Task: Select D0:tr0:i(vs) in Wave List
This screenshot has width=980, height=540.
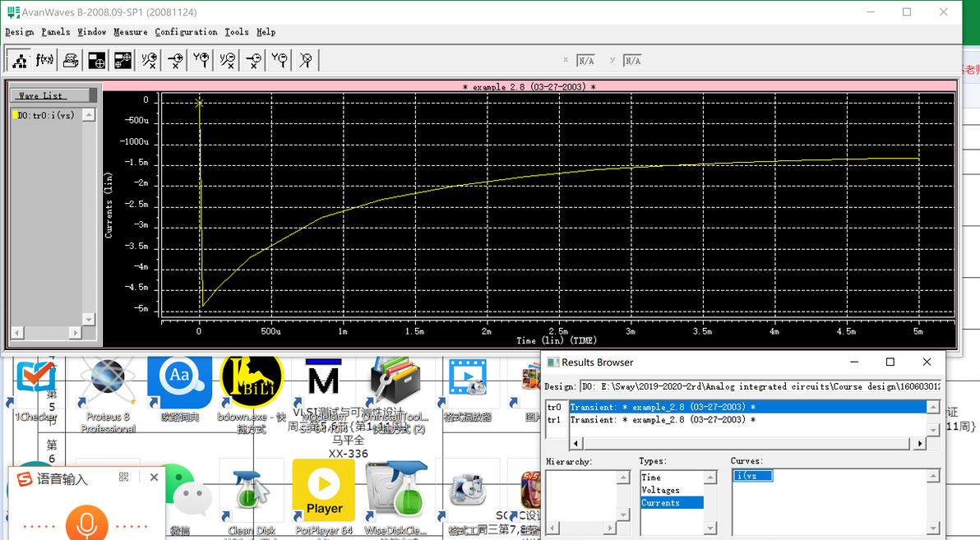Action: [47, 115]
